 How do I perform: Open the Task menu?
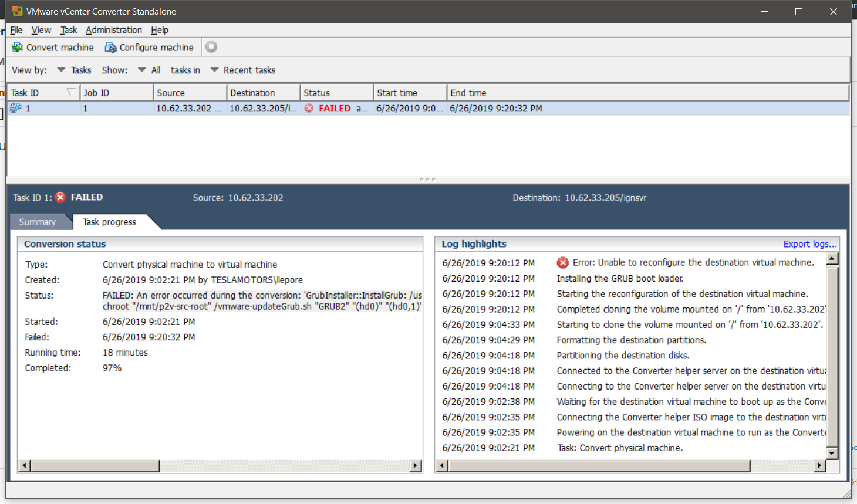(x=69, y=30)
